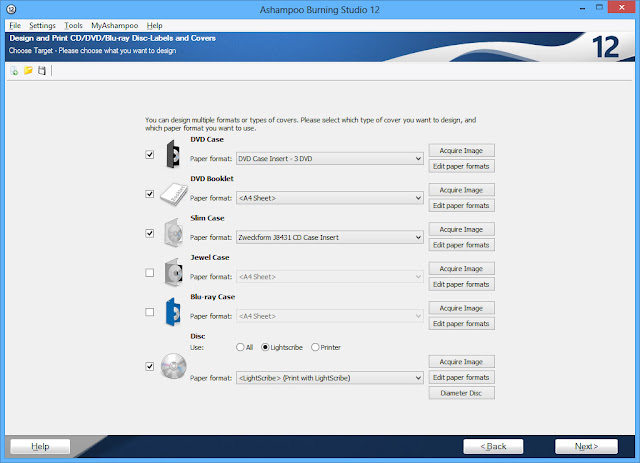The height and width of the screenshot is (463, 640).
Task: Click the Help button at bottom left
Action: coord(40,446)
